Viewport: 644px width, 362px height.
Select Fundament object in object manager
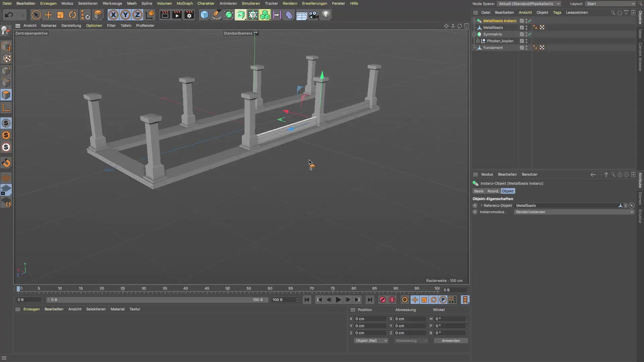(493, 48)
